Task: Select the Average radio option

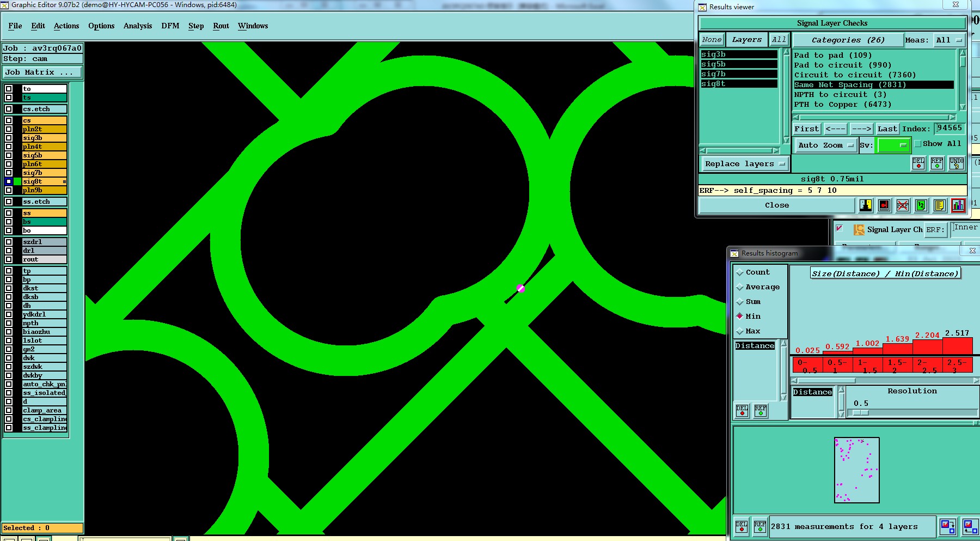Action: tap(740, 287)
